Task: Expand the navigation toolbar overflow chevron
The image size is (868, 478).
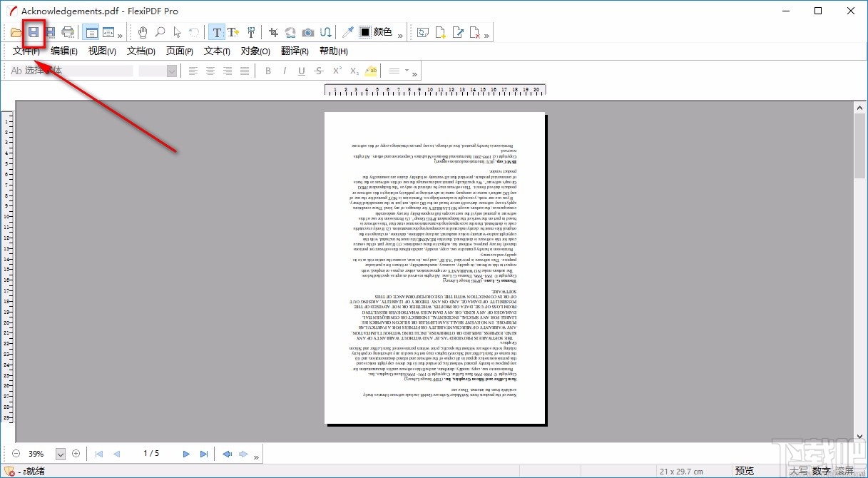Action: click(256, 457)
